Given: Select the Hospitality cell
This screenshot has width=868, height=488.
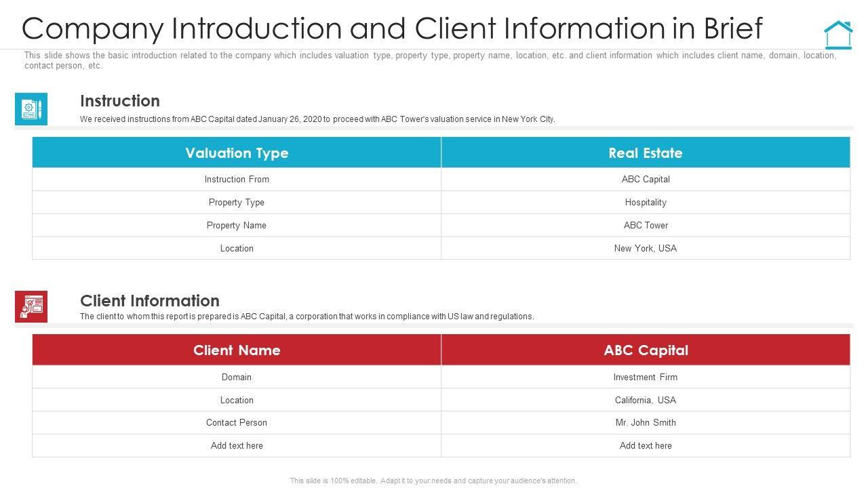Looking at the screenshot, I should click(645, 203).
